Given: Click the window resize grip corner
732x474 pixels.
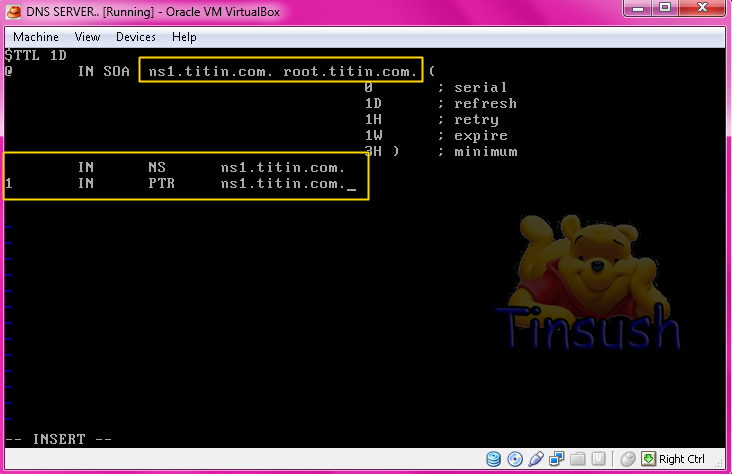Looking at the screenshot, I should tap(720, 462).
